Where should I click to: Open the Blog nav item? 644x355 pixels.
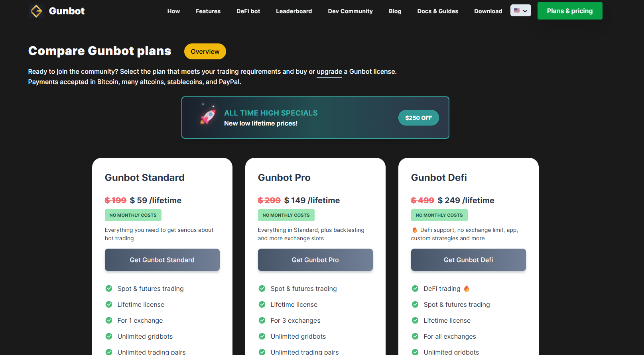coord(395,11)
